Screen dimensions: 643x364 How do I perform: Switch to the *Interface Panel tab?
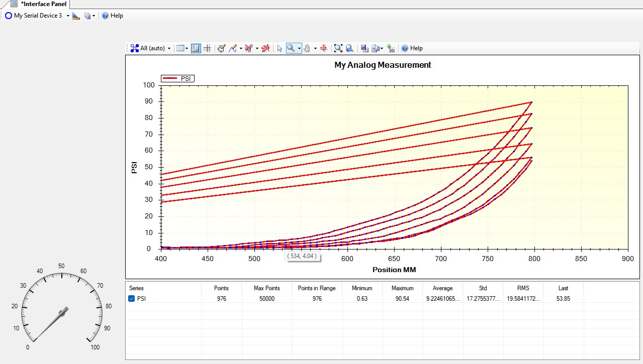(x=38, y=4)
